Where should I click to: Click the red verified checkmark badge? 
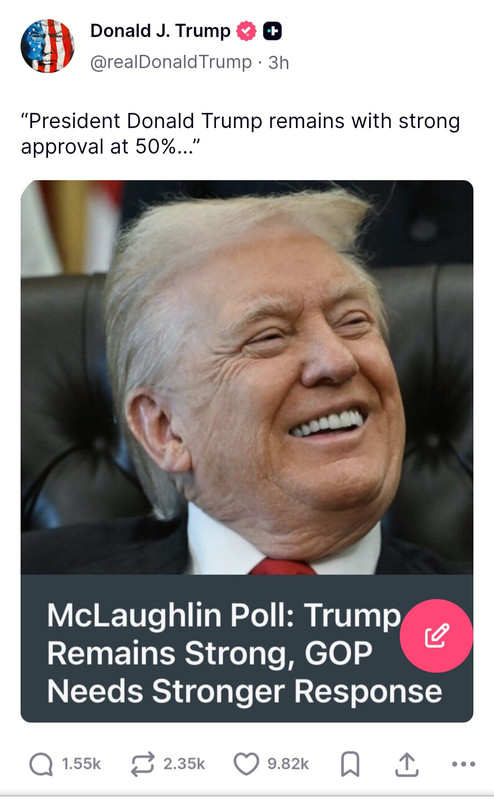(x=246, y=31)
